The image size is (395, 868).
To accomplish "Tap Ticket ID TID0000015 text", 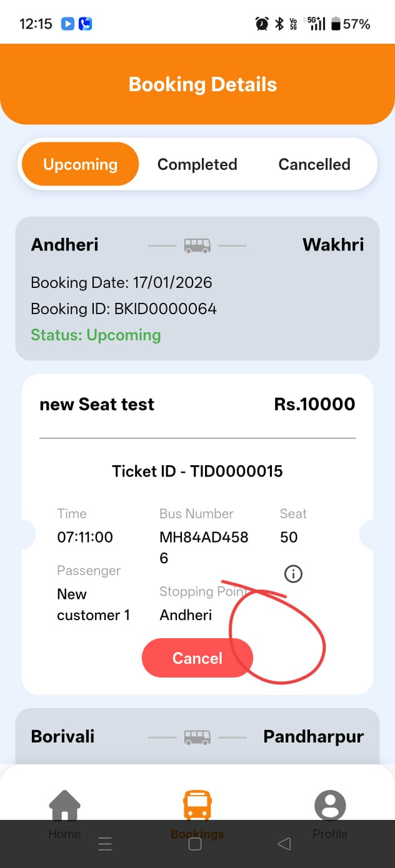I will tap(197, 471).
